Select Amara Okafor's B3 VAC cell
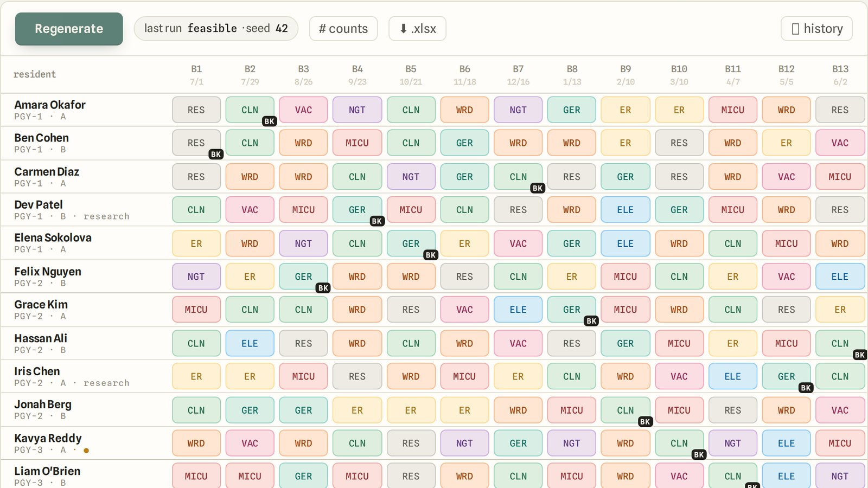Image resolution: width=868 pixels, height=488 pixels. click(303, 110)
